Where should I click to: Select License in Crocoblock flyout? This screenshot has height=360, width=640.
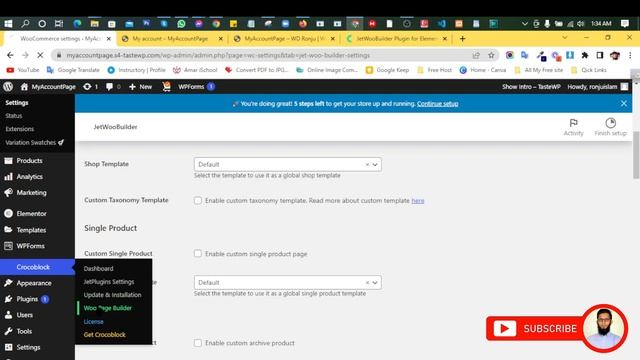93,321
